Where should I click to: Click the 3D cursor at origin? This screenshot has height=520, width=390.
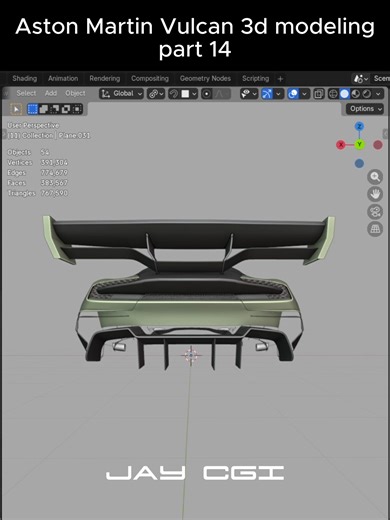[191, 355]
